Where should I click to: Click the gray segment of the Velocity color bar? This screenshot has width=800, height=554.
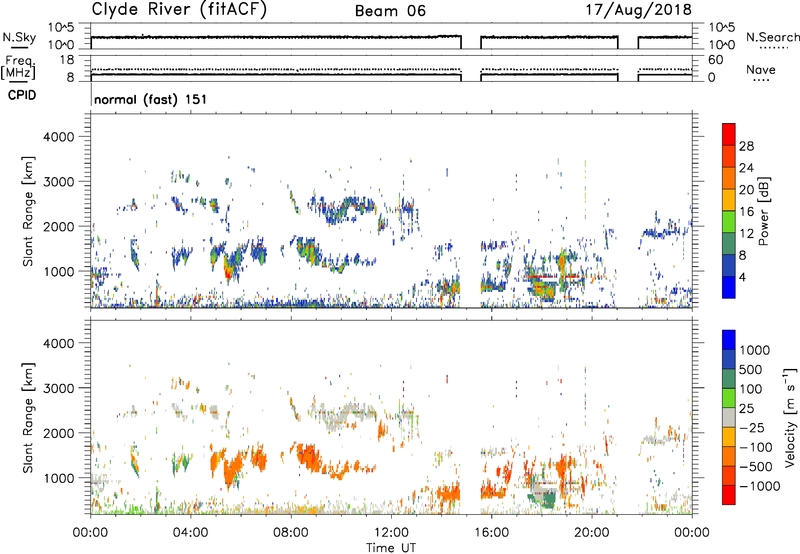tap(729, 417)
